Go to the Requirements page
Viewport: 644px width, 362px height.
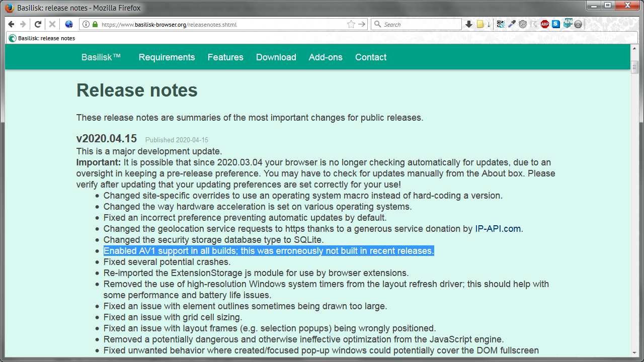(x=167, y=57)
